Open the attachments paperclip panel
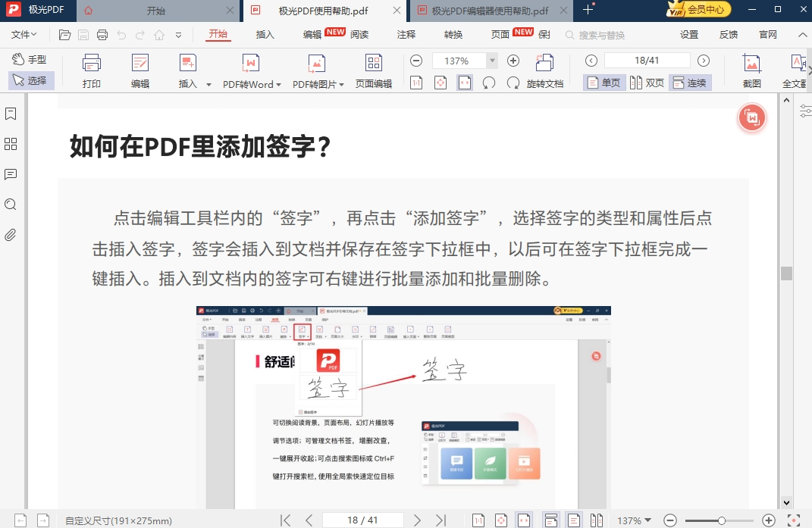 coord(11,235)
